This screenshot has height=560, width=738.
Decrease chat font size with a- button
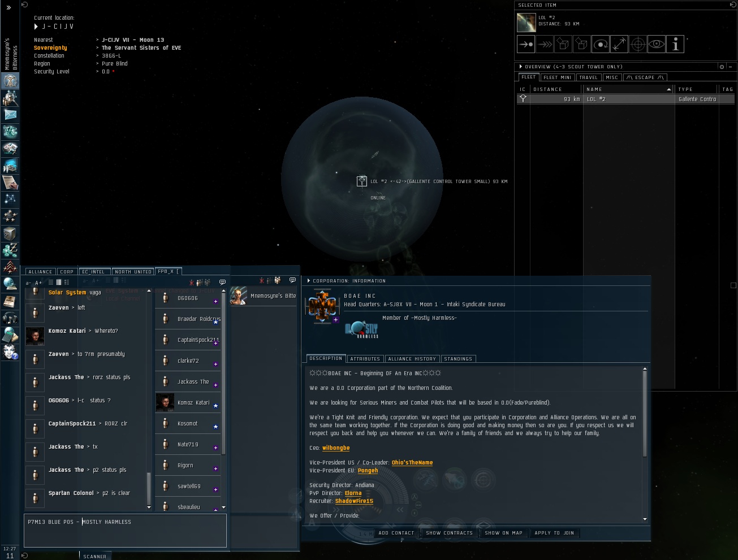(29, 283)
